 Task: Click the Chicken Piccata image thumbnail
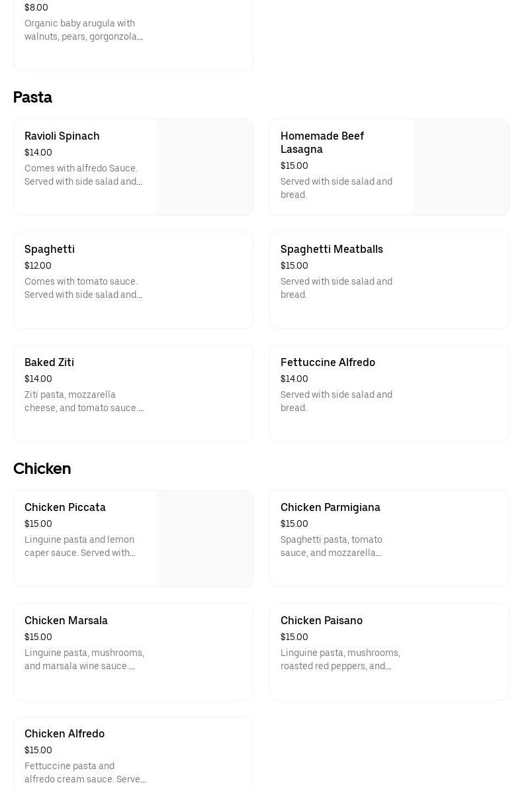pos(205,539)
